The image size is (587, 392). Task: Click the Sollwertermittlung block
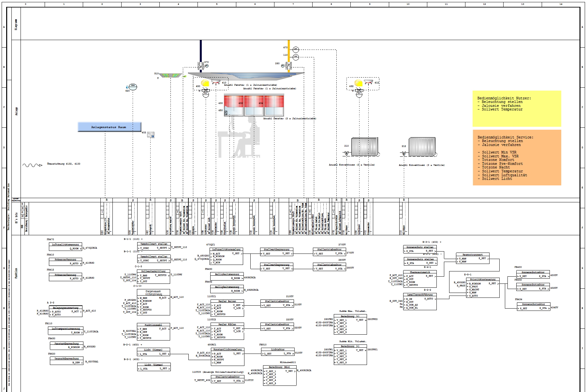(154, 276)
